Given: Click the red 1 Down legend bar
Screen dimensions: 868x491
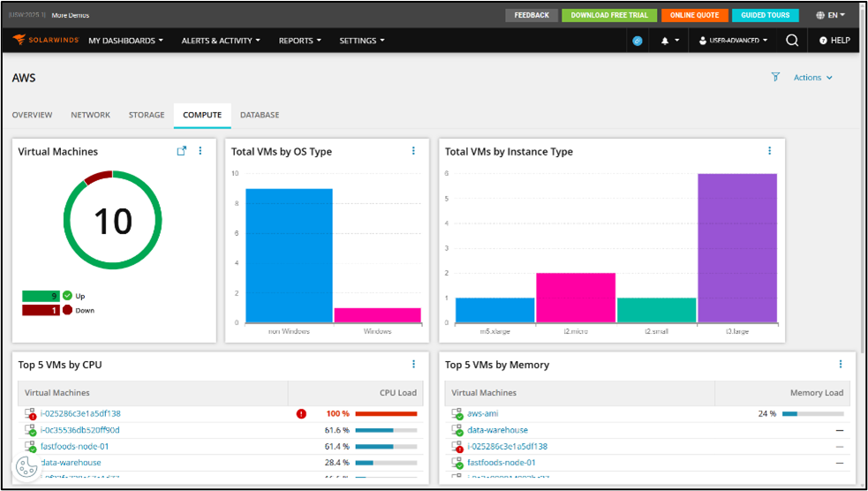Looking at the screenshot, I should [x=41, y=310].
